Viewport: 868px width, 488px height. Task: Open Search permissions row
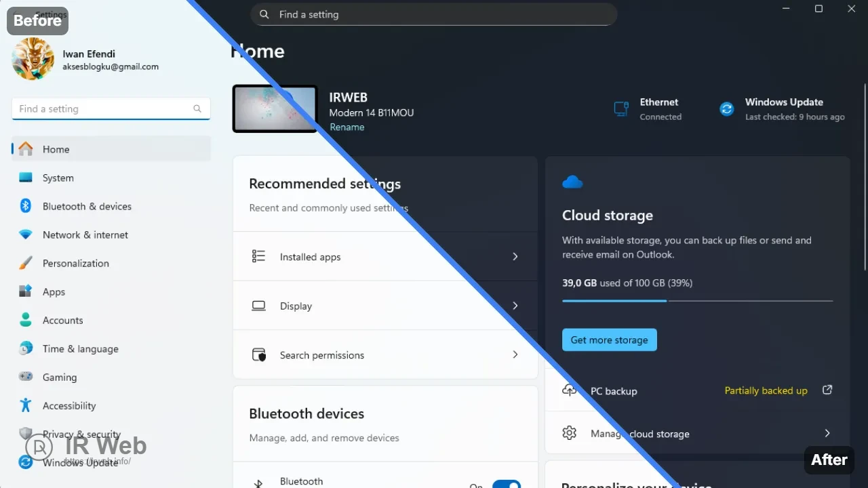(385, 354)
